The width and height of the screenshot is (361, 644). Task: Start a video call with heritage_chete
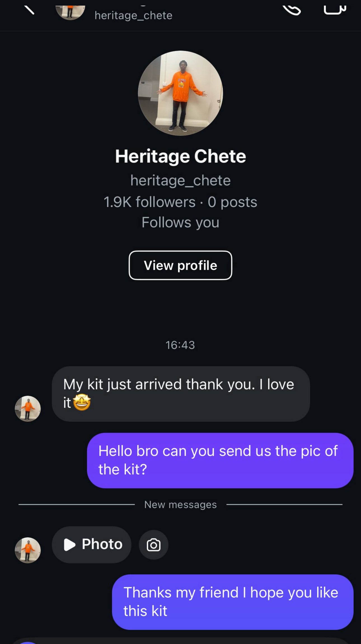335,9
